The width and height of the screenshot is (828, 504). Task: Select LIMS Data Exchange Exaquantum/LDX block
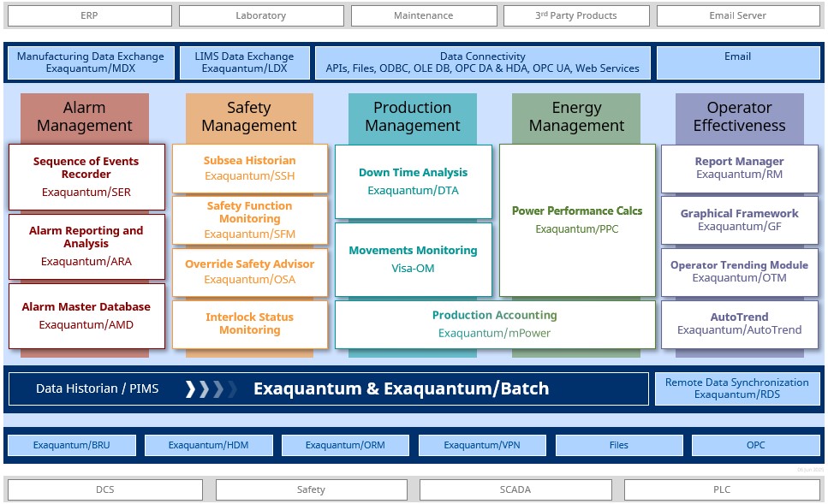(245, 62)
